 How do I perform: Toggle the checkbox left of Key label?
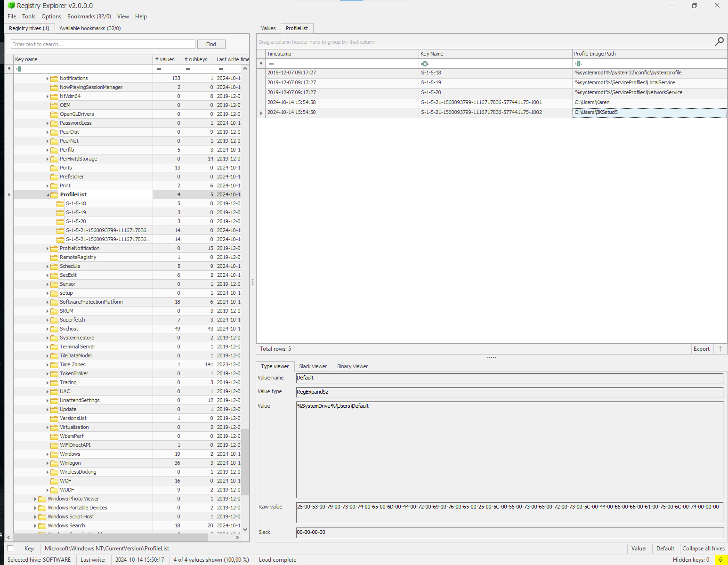point(10,548)
